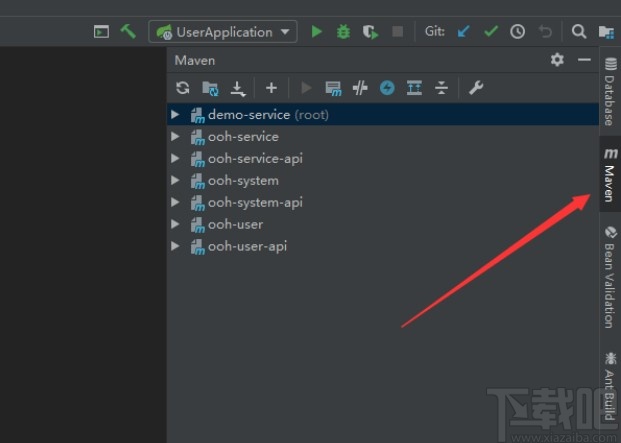Viewport: 621px width, 443px height.
Task: Run with coverage shield icon
Action: 370,32
